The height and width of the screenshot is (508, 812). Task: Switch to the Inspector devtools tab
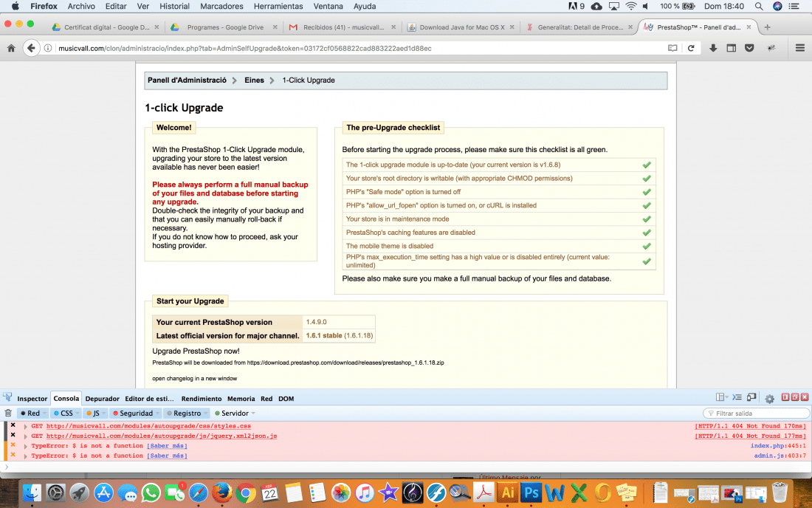click(x=32, y=399)
